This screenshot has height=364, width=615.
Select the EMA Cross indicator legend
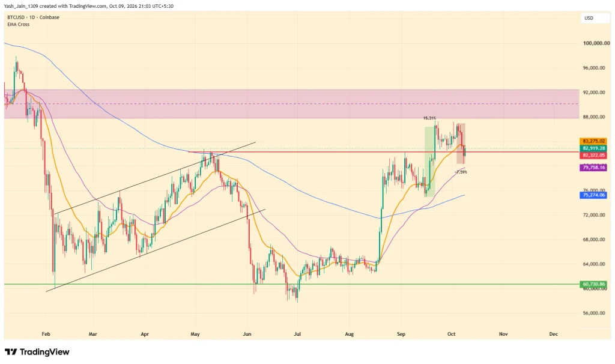pyautogui.click(x=19, y=24)
